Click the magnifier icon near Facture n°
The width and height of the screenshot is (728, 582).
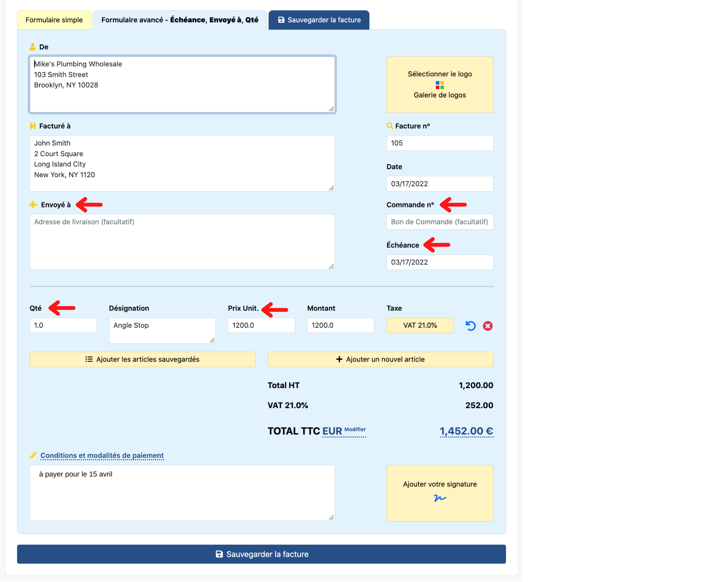[x=390, y=126]
